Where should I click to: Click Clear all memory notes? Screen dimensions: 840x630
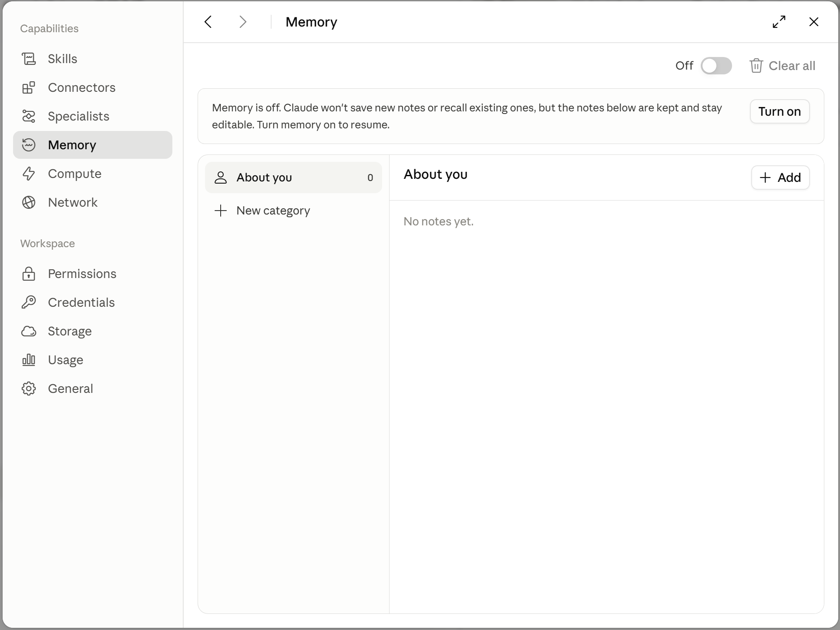[x=782, y=66]
